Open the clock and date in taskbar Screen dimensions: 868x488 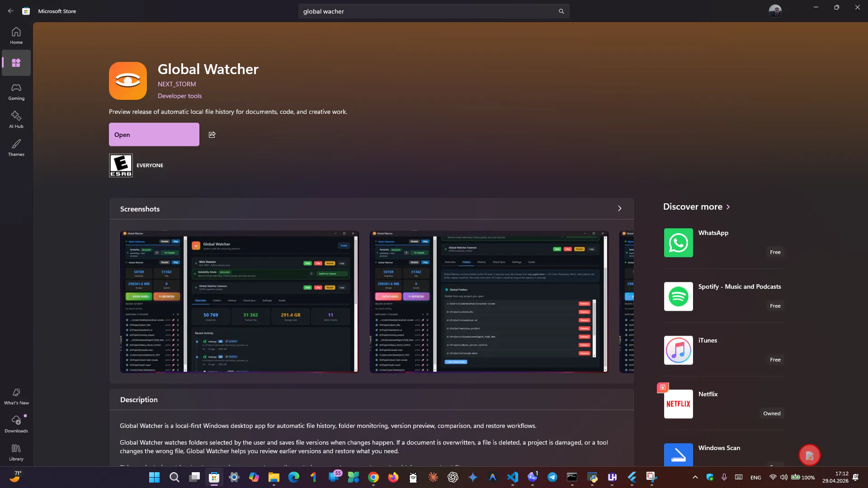(835, 477)
